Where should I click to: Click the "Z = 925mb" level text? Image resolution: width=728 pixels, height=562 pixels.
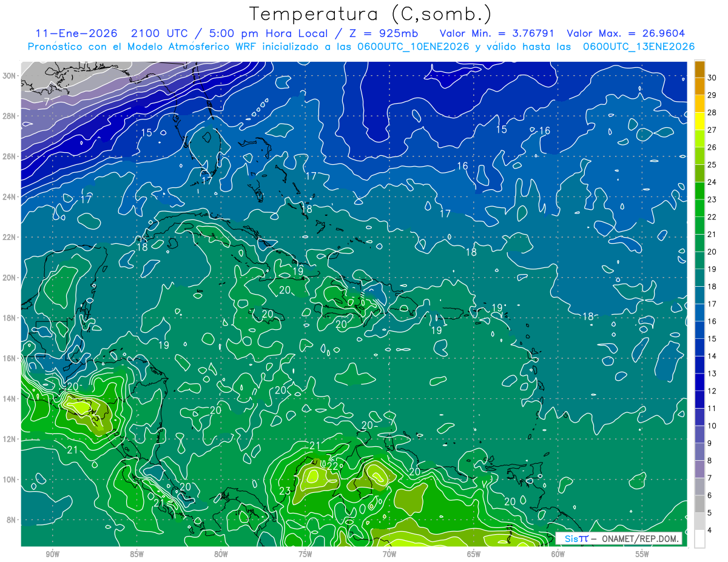383,33
